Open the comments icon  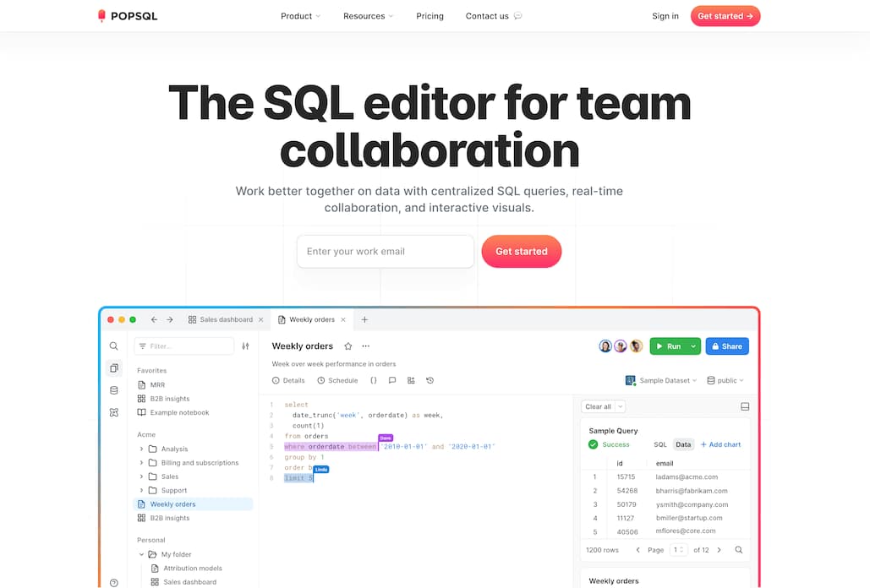(392, 381)
